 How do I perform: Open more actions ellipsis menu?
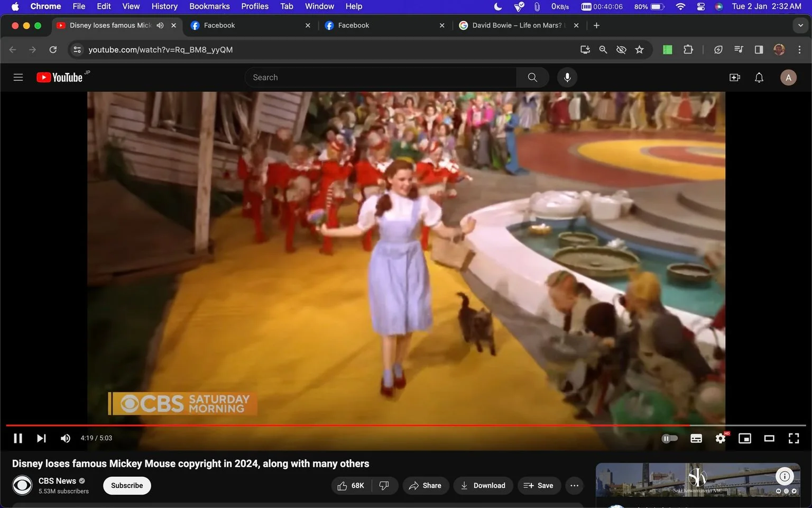coord(575,485)
